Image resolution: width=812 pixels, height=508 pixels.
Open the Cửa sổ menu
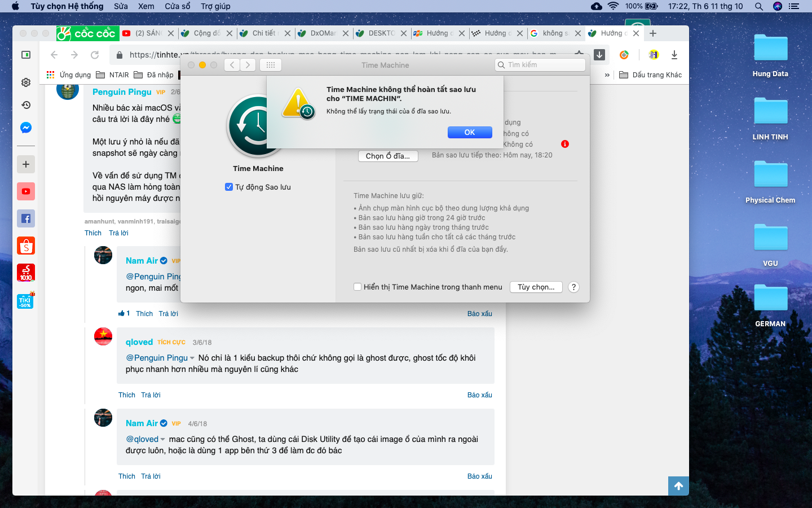click(178, 6)
